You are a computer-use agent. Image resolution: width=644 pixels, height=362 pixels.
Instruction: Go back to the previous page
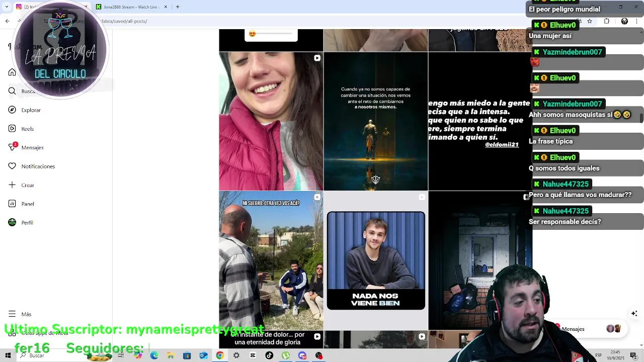(x=7, y=21)
